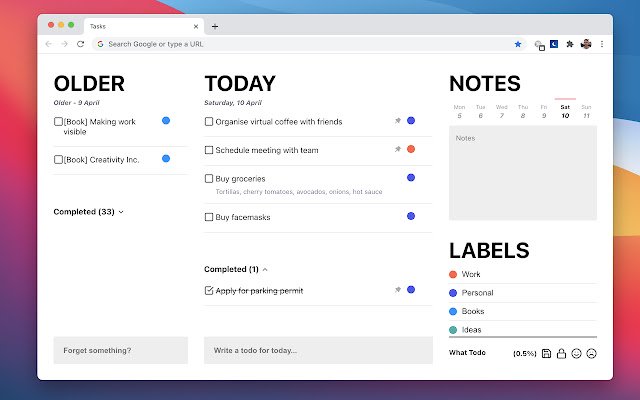Click the Schedule meeting with team text
The height and width of the screenshot is (400, 640).
(x=267, y=150)
